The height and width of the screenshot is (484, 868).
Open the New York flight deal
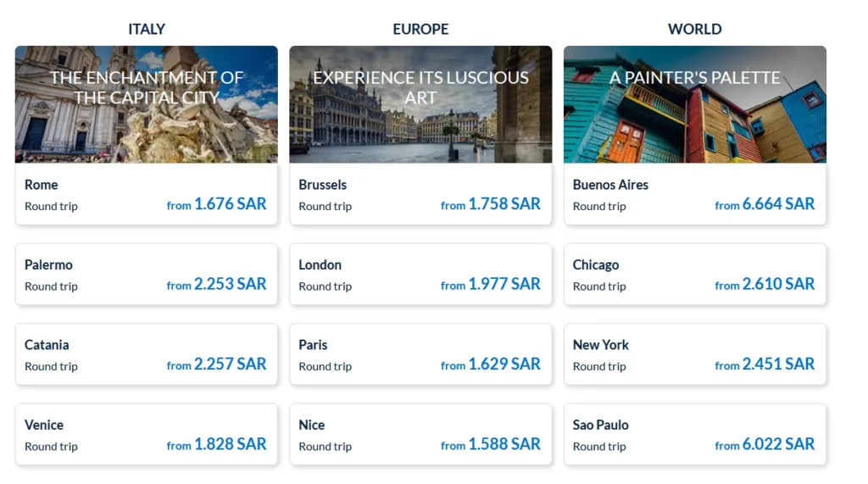(695, 354)
